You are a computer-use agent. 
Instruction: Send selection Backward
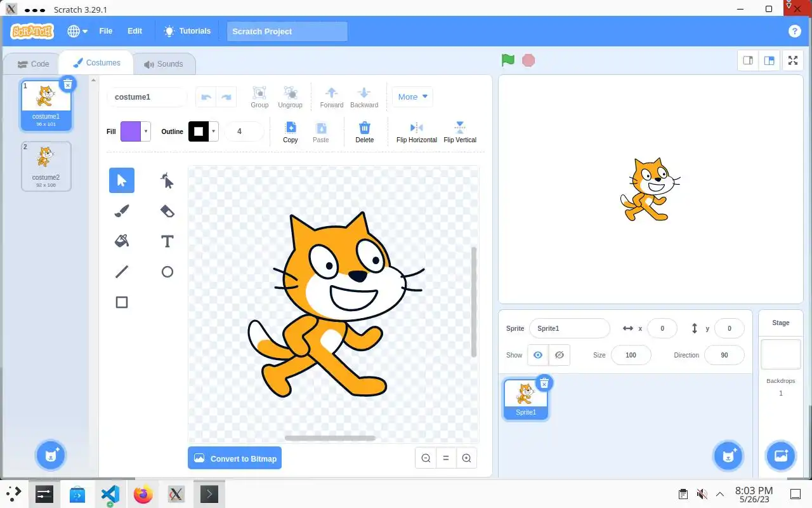(364, 97)
